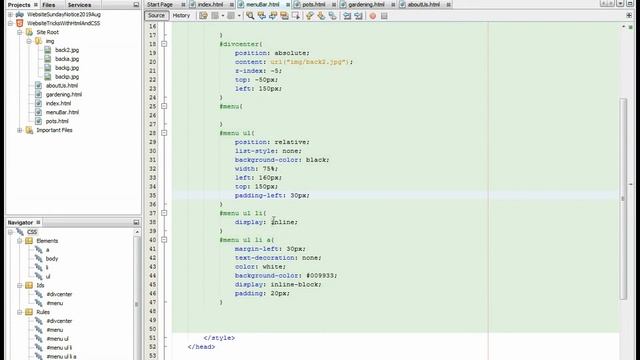The image size is (640, 360).
Task: Close the Projects tab via its small icon
Action: coord(36,5)
